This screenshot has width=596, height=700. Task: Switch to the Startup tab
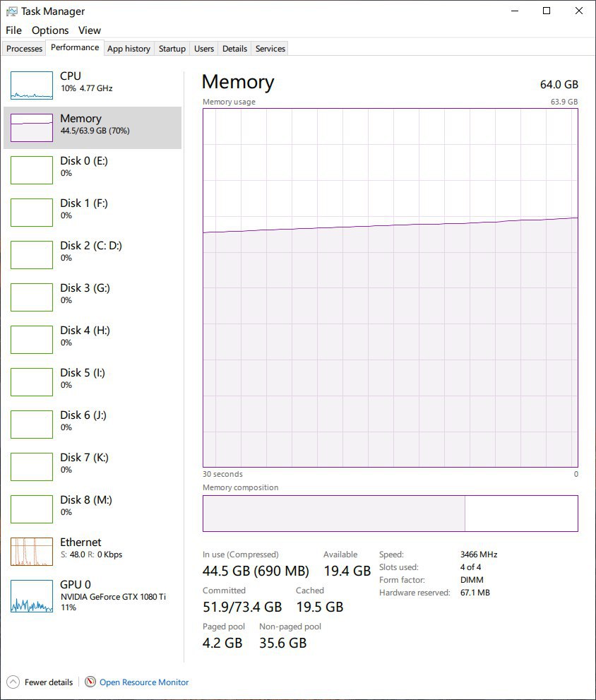coord(172,49)
